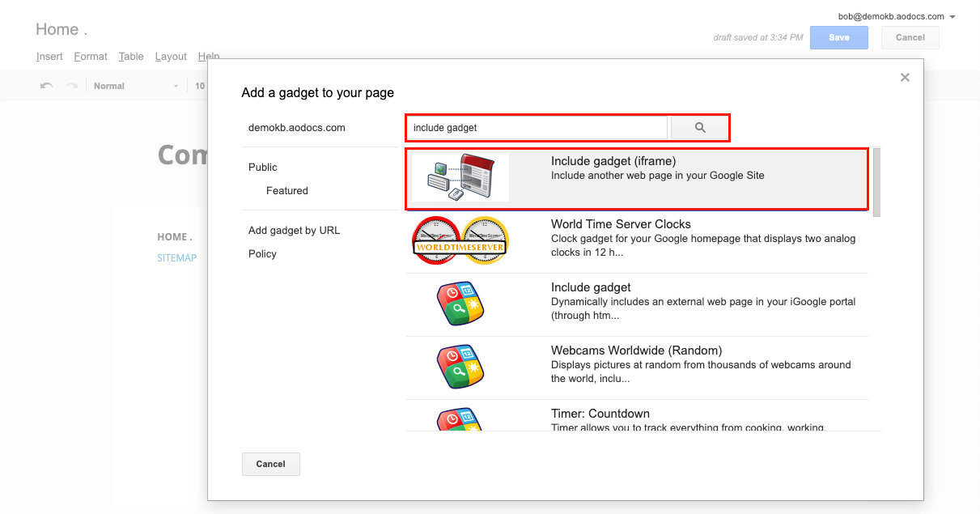Viewport: 980px width, 514px height.
Task: Select the Timer: Countdown gadget icon
Action: coord(460,423)
